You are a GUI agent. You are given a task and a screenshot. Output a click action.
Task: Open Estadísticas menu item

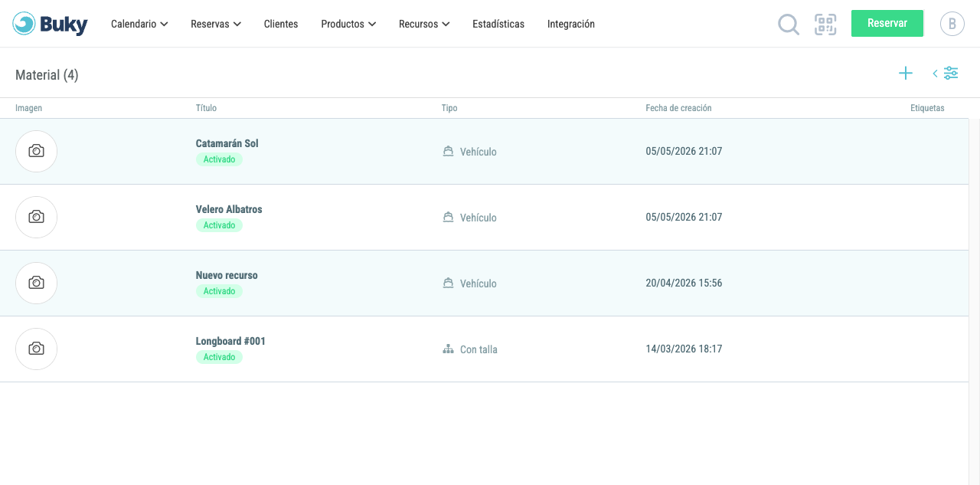pos(498,24)
